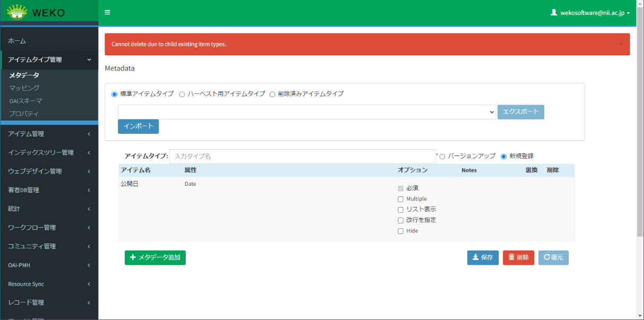
Task: Click the refresh icon on 復元 button
Action: 546,257
